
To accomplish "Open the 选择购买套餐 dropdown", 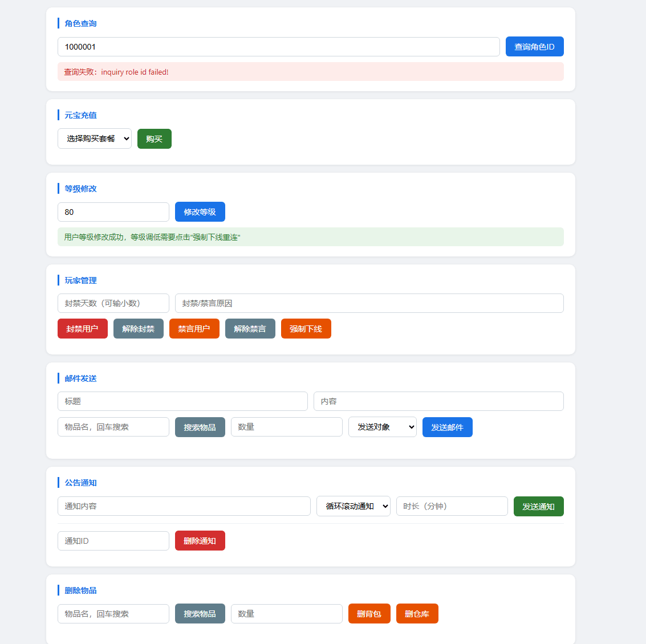I will [94, 138].
